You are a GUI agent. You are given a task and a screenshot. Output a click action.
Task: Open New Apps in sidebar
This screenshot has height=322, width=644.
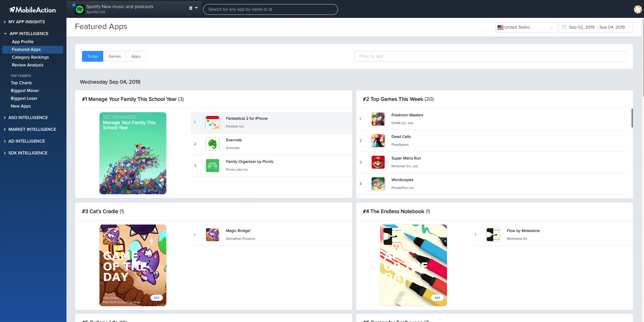21,106
